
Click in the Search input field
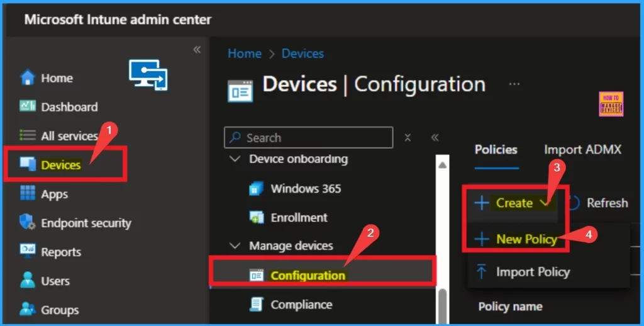(x=308, y=137)
